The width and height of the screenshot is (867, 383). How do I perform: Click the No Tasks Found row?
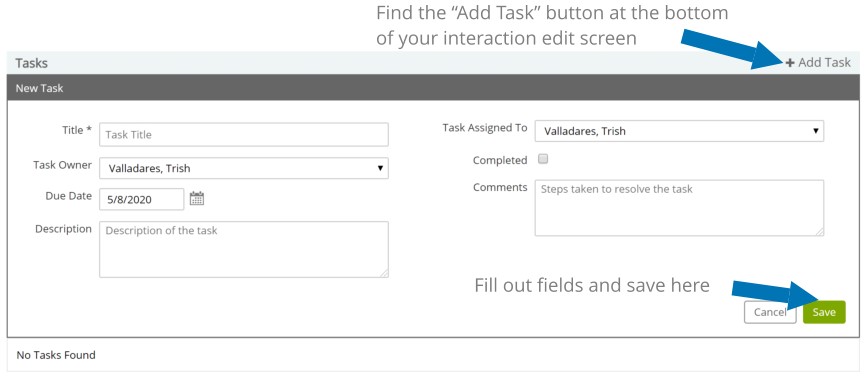434,355
